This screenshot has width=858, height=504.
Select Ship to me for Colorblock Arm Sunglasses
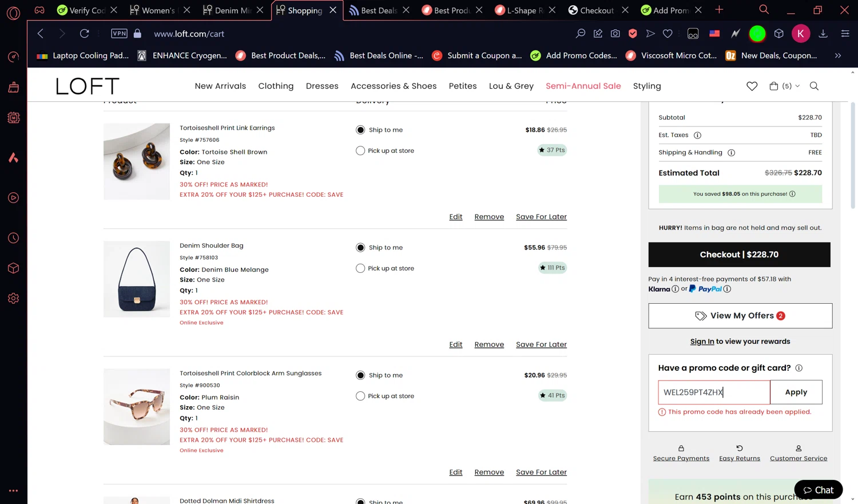(360, 375)
